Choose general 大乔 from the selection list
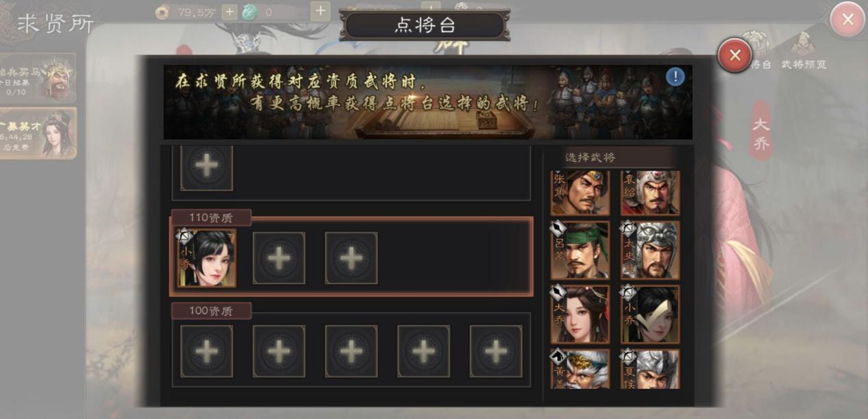The height and width of the screenshot is (419, 868). (580, 314)
